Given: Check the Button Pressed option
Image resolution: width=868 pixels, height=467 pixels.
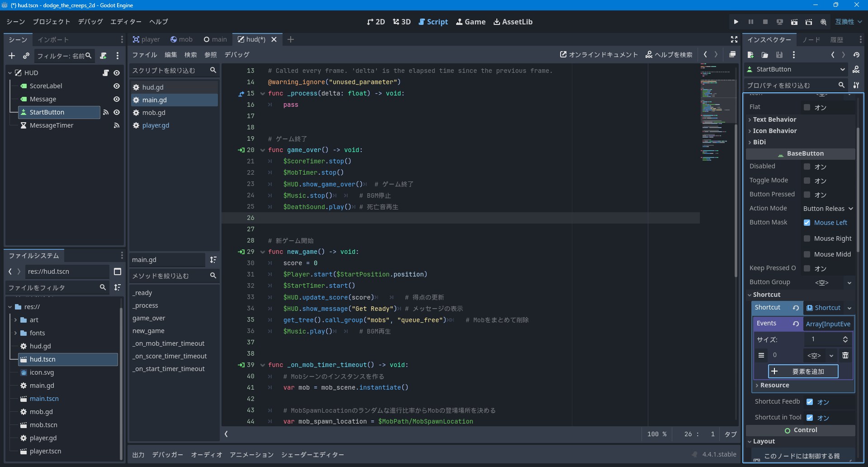Looking at the screenshot, I should tap(807, 195).
